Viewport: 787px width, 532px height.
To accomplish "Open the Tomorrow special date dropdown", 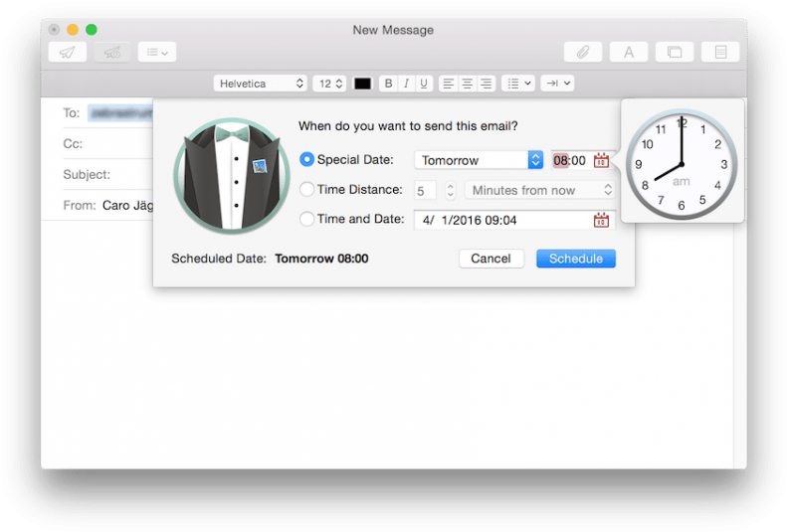I will [479, 160].
